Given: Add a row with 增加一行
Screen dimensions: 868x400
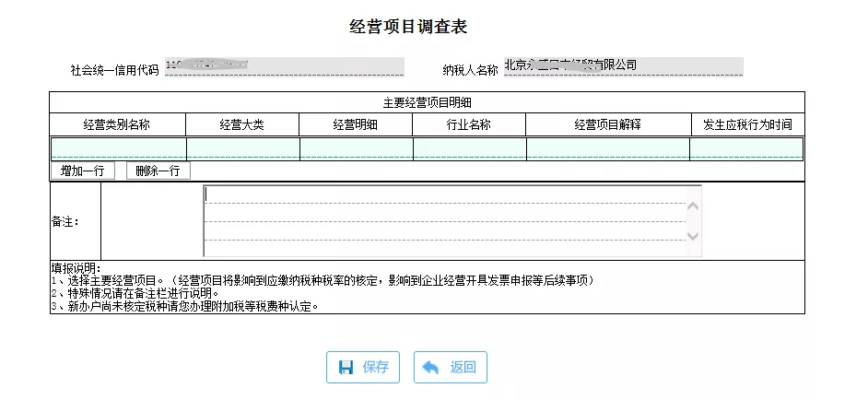Looking at the screenshot, I should [83, 171].
